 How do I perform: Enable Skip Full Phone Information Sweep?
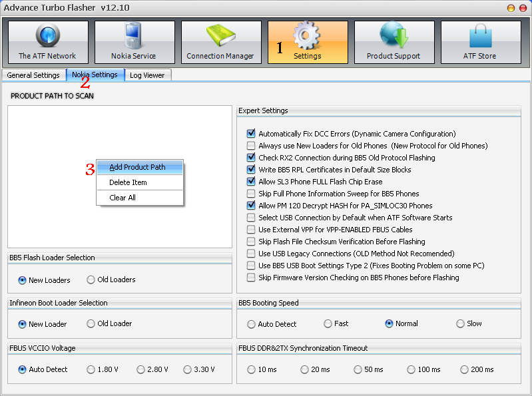(251, 194)
